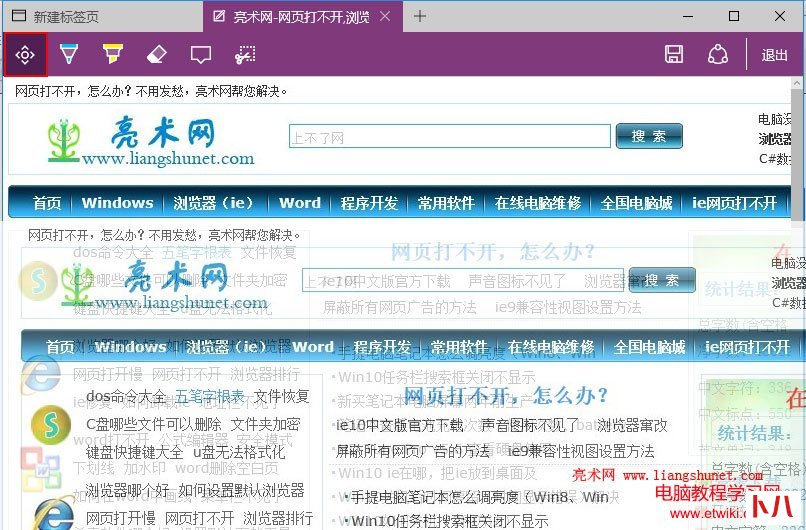This screenshot has width=806, height=530.
Task: Close the 亮术网 tab
Action: 385,16
